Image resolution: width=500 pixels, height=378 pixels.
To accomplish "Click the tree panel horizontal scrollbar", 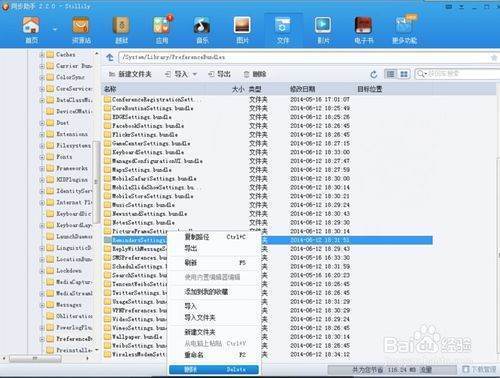I will coord(35,359).
